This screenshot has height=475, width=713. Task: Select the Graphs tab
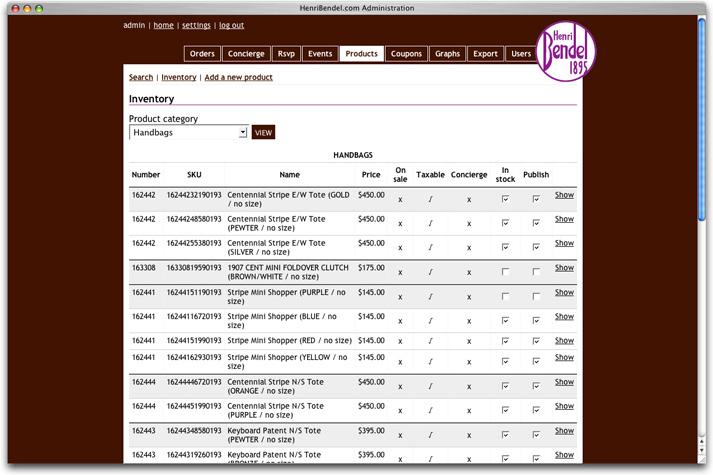[447, 54]
